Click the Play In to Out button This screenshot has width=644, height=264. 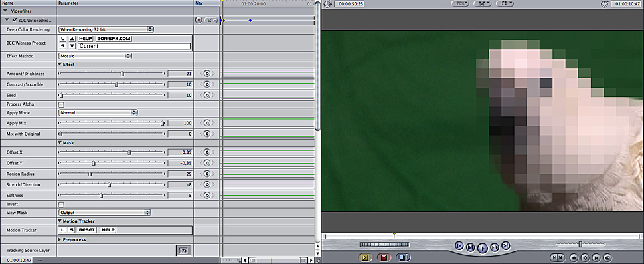(471, 247)
